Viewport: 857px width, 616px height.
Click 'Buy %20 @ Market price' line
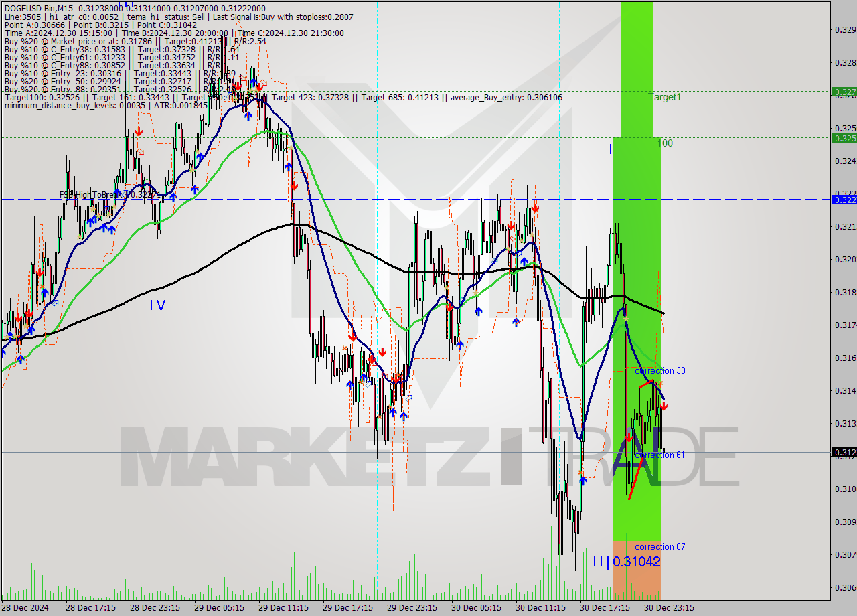point(135,41)
